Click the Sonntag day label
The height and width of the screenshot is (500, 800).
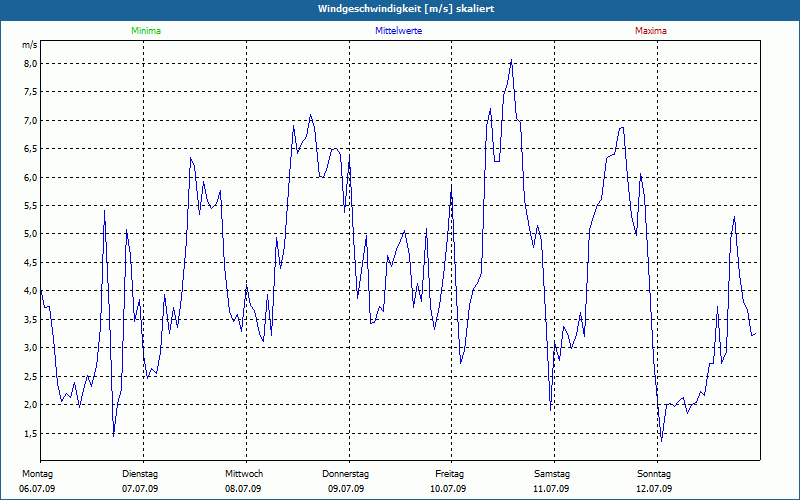click(x=654, y=474)
